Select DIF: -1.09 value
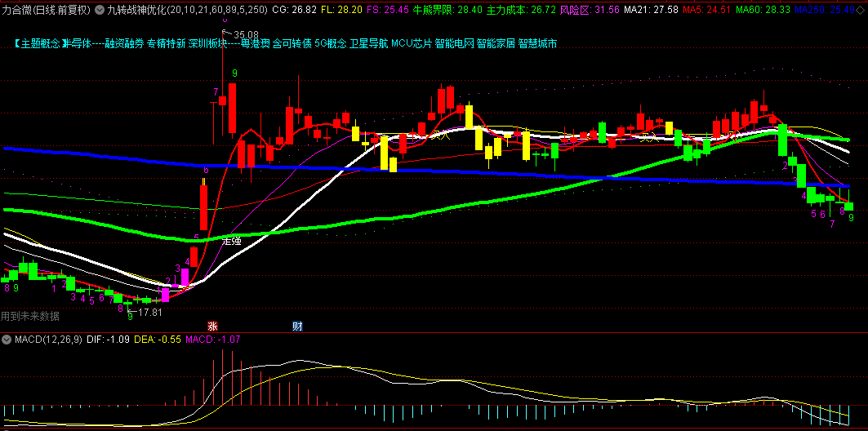868x431 pixels. point(109,339)
